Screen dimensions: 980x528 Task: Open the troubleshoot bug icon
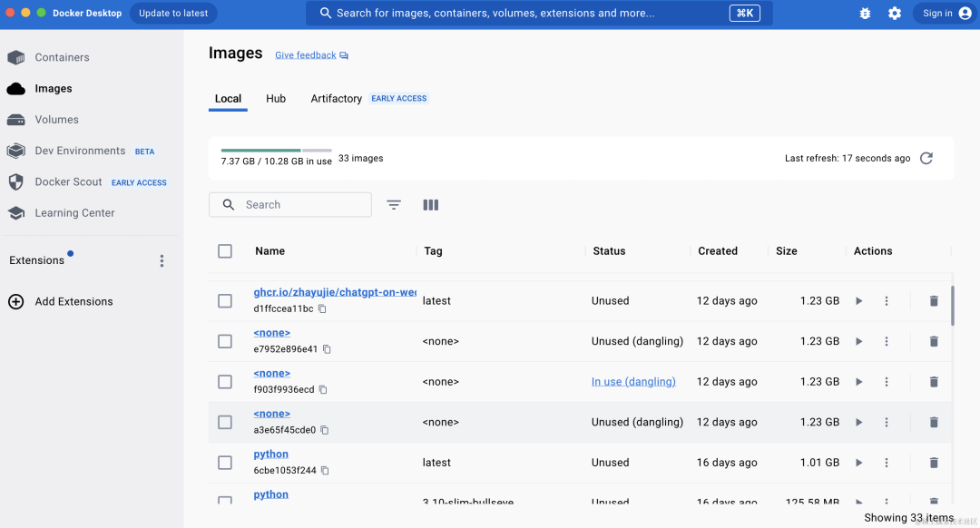(865, 13)
